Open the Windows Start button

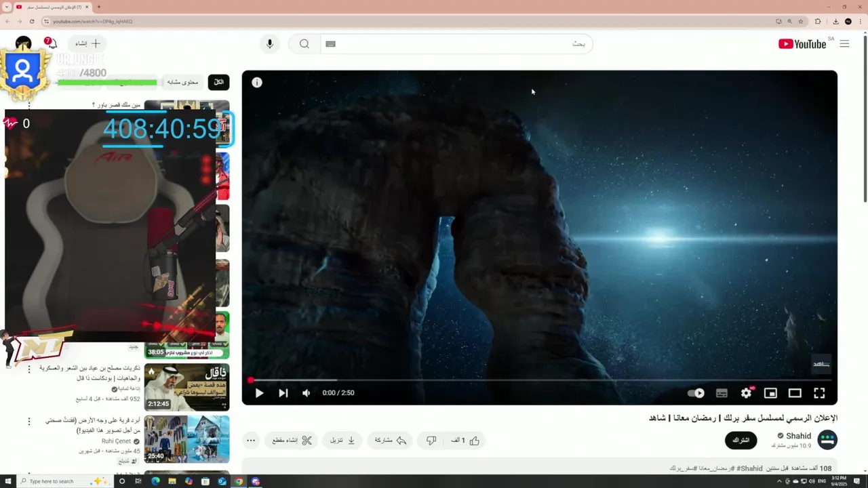click(x=7, y=481)
